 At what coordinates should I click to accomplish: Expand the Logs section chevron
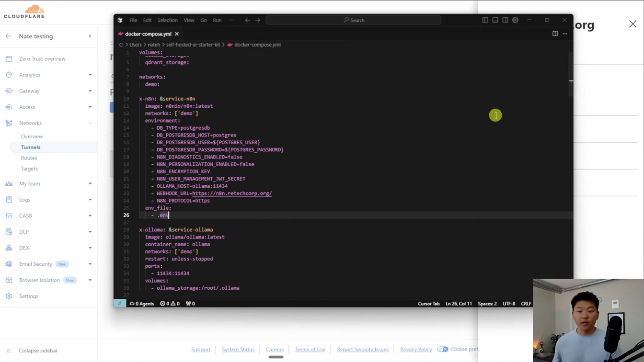pyautogui.click(x=90, y=200)
